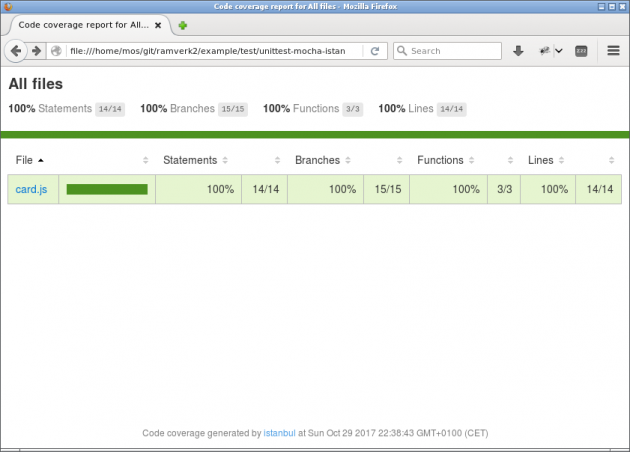Click the globe site identity icon
The width and height of the screenshot is (630, 452).
click(56, 51)
